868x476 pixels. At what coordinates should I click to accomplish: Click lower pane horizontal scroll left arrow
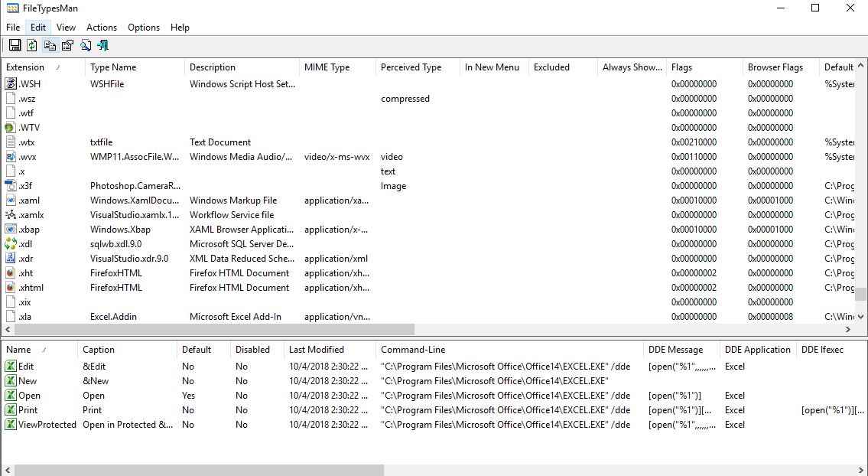point(7,470)
